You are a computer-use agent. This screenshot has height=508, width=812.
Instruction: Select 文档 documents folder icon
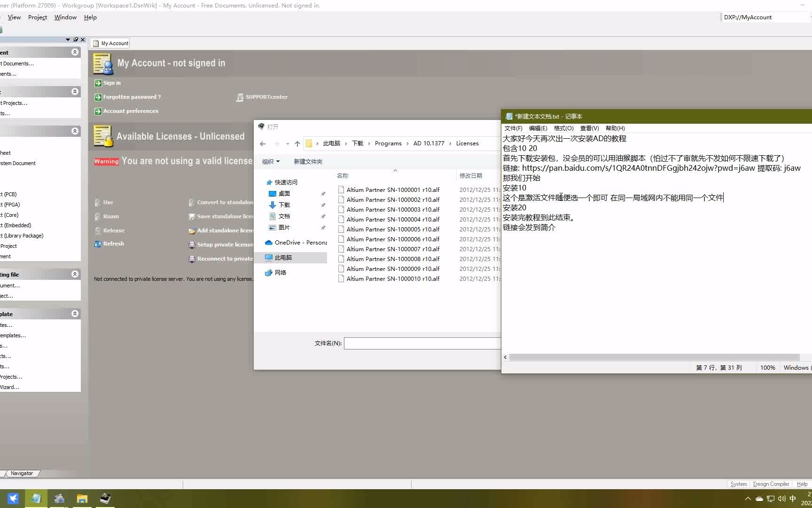point(272,216)
